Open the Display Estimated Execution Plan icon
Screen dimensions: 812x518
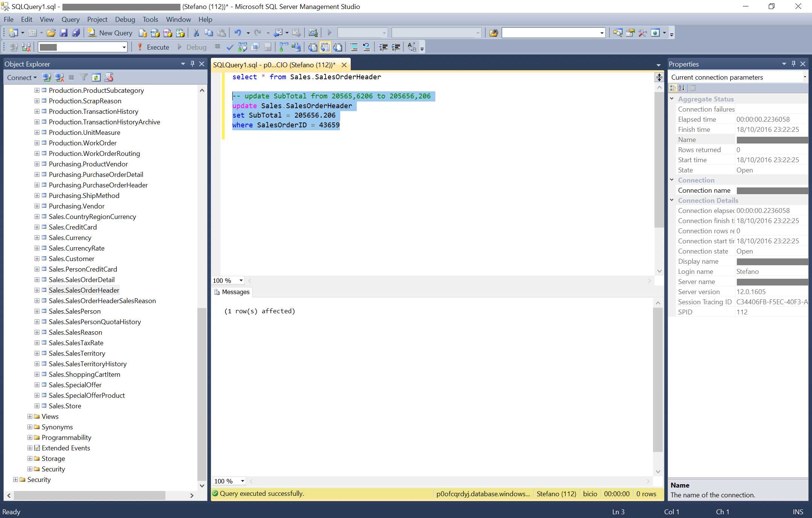(x=243, y=47)
